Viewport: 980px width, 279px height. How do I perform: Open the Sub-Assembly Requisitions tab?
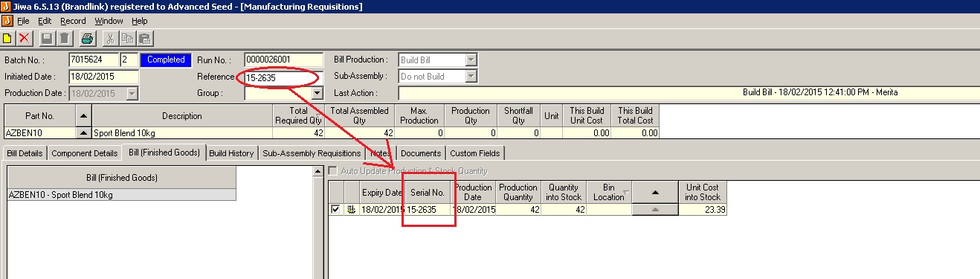click(312, 153)
